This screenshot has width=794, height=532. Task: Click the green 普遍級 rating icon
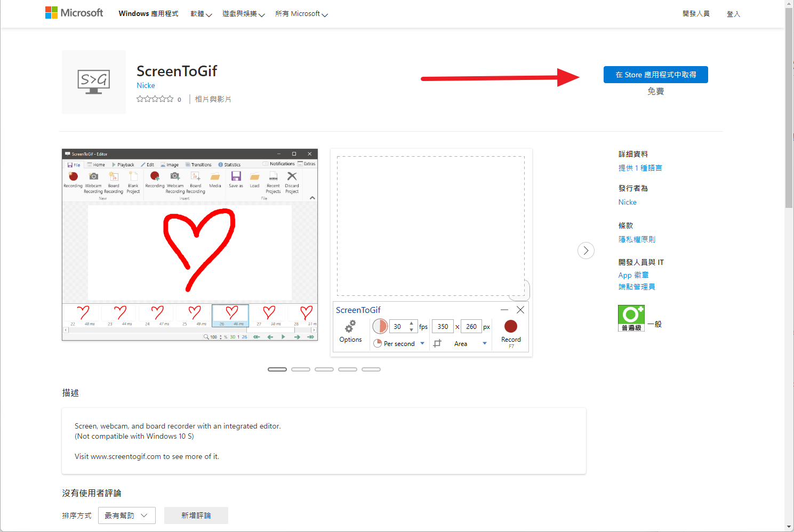tap(631, 318)
